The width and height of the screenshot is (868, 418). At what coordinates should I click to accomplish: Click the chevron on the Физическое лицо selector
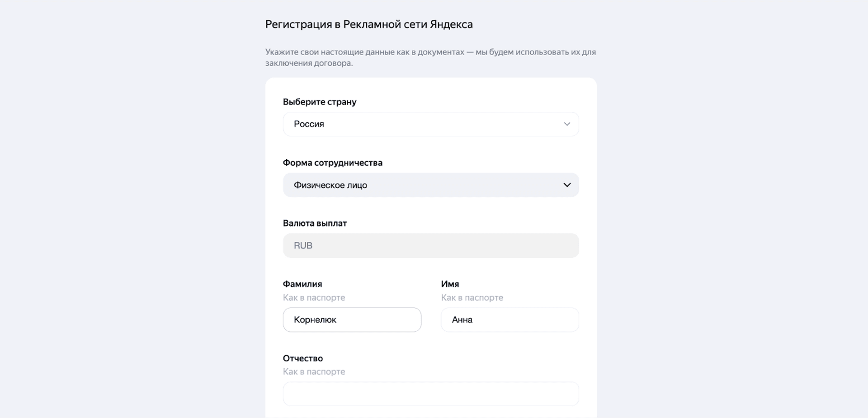click(x=566, y=185)
